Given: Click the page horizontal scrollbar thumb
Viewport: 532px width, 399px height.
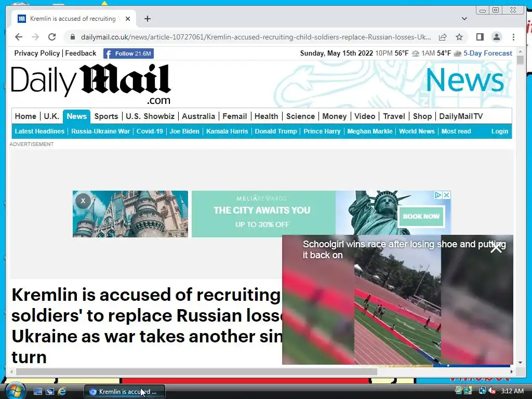Looking at the screenshot, I should coord(197,371).
